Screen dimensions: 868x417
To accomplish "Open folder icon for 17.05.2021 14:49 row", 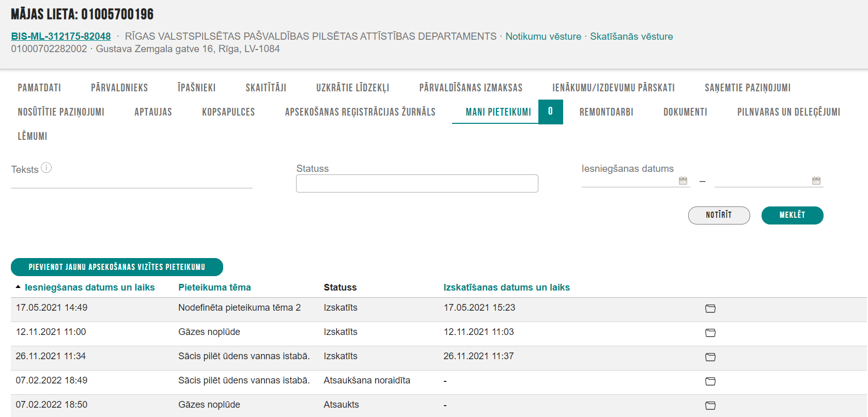I will [x=710, y=308].
